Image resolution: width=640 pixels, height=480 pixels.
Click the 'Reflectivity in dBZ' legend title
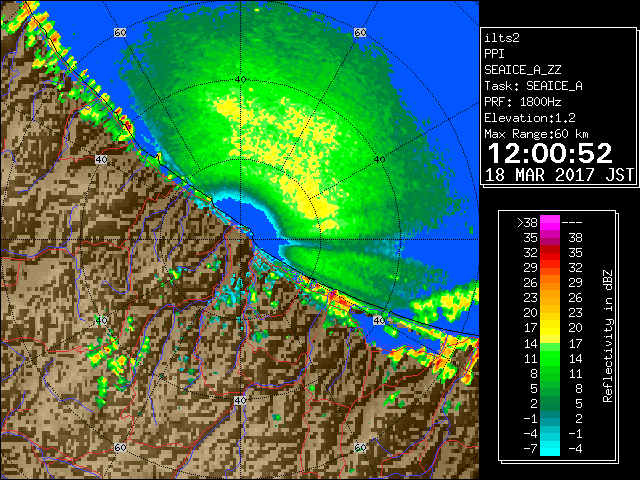608,336
